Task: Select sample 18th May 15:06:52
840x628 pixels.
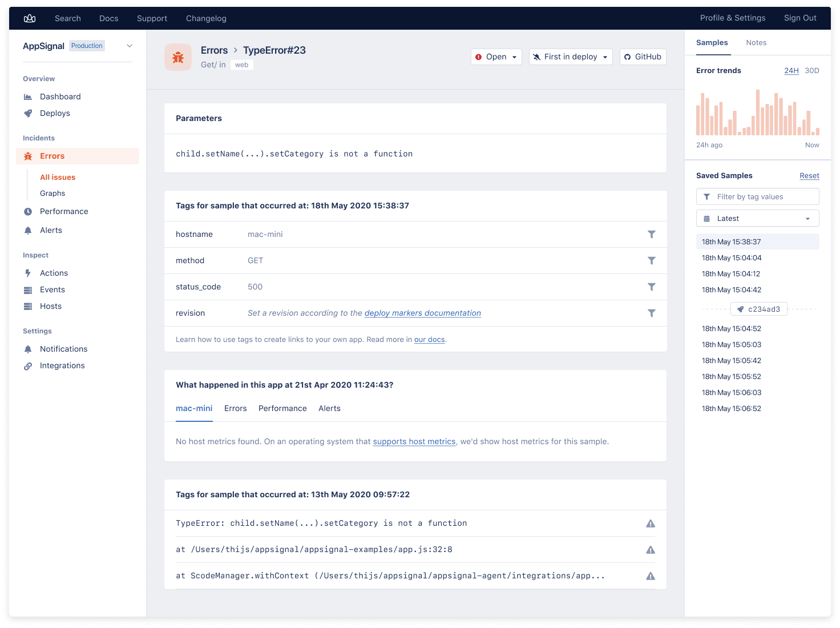Action: (x=732, y=409)
